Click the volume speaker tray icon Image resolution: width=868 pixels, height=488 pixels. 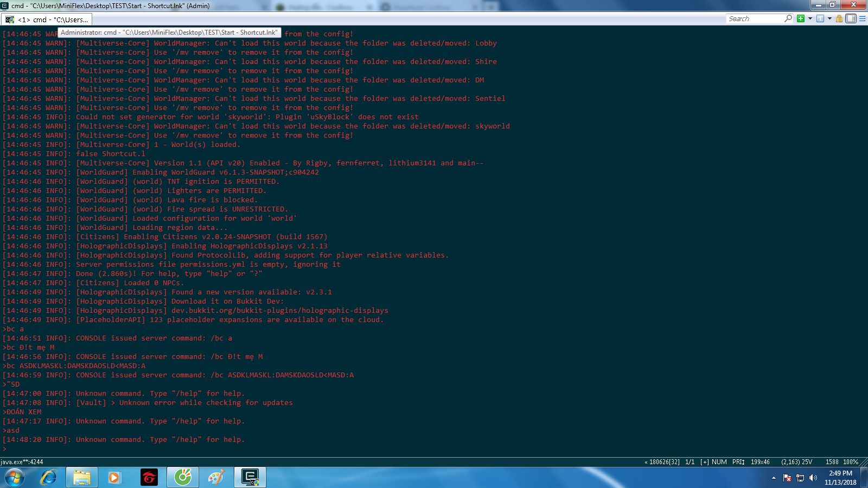[813, 478]
